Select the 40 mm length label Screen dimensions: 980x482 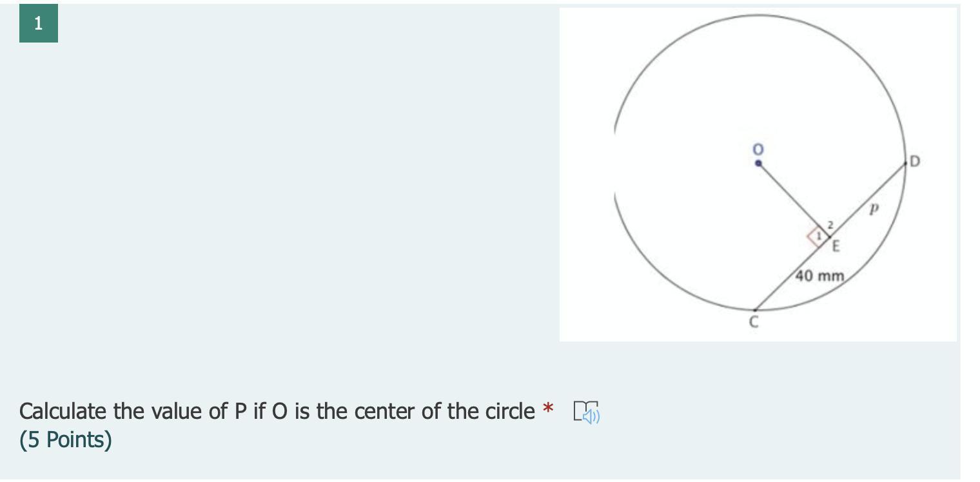[x=820, y=276]
